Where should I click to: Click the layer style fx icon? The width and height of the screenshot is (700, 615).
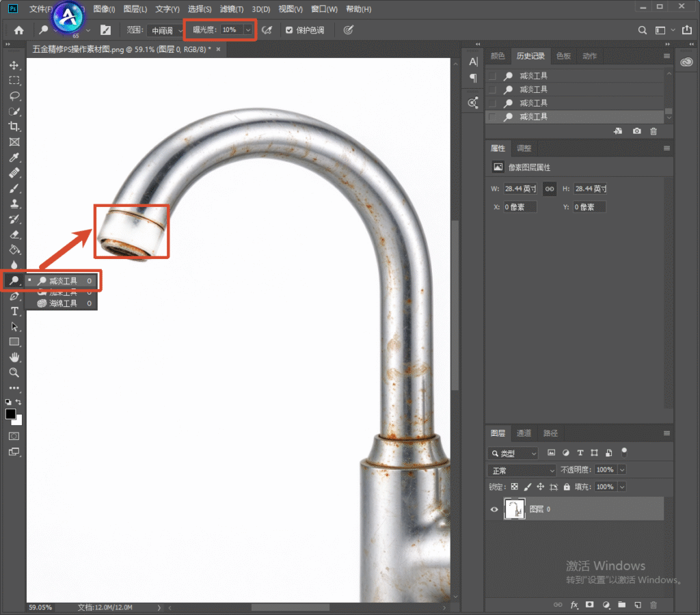pyautogui.click(x=574, y=605)
